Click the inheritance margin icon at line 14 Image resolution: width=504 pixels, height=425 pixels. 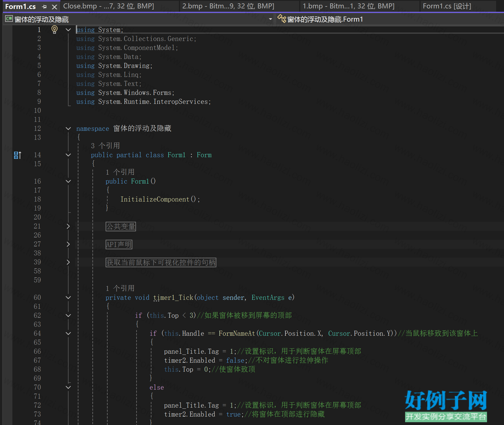tap(17, 155)
